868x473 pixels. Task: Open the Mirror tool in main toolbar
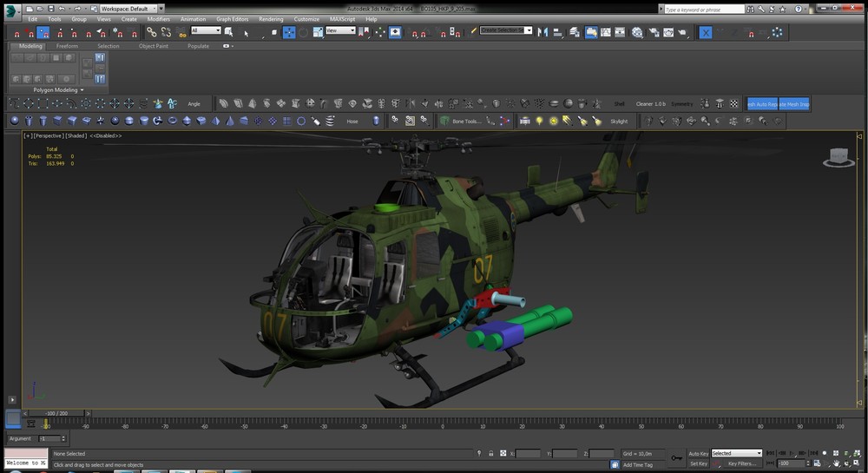[x=543, y=33]
